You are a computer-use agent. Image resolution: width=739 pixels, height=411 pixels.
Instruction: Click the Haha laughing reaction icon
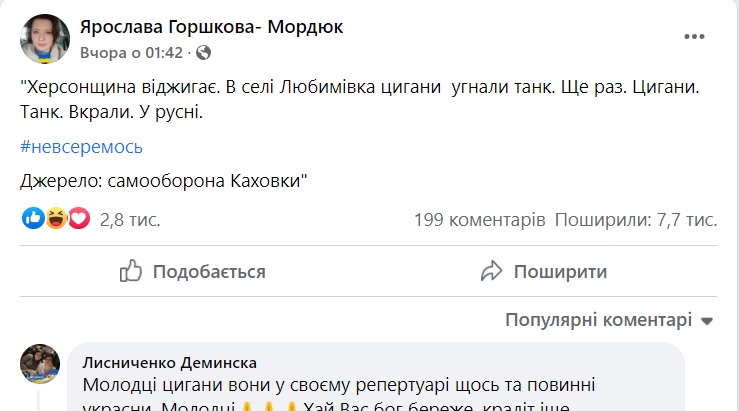pos(56,218)
